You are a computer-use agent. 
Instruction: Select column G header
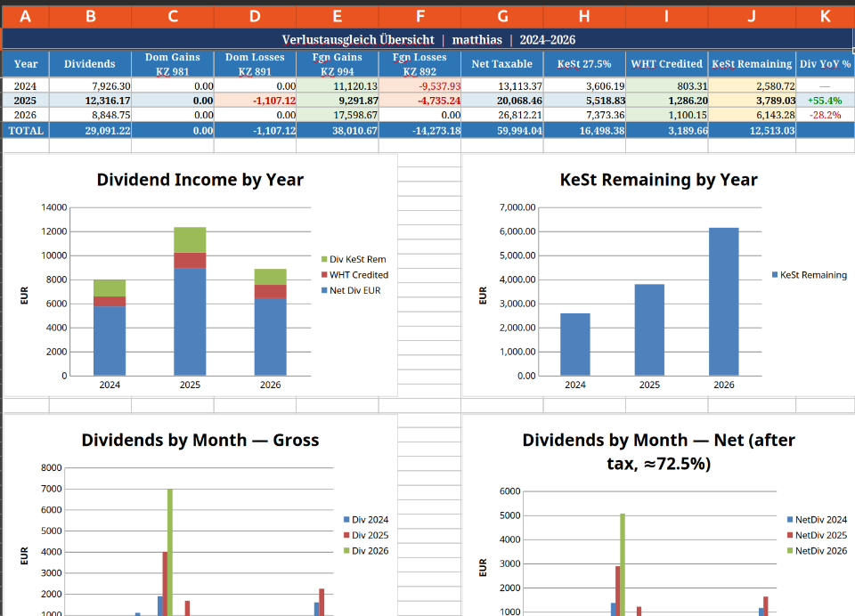click(502, 16)
